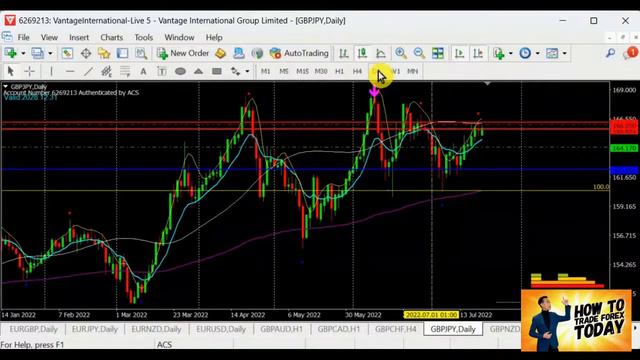
Task: Open the Terminal panel icon
Action: click(122, 53)
